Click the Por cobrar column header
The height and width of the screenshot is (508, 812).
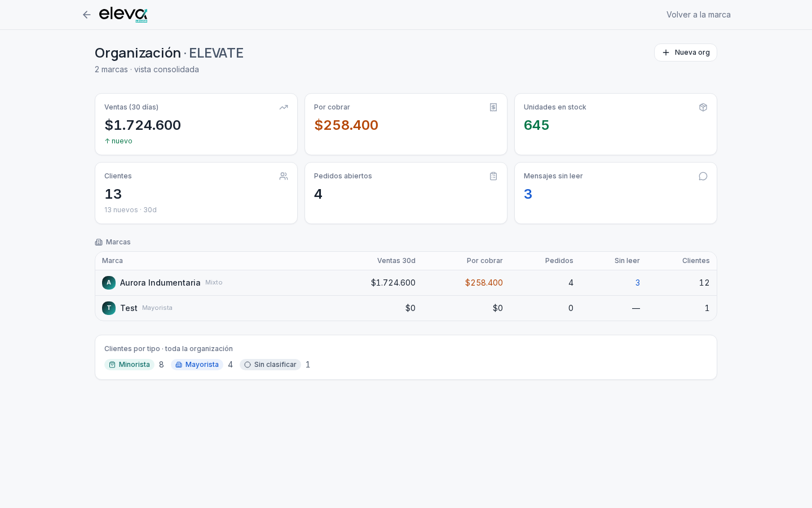click(x=485, y=261)
